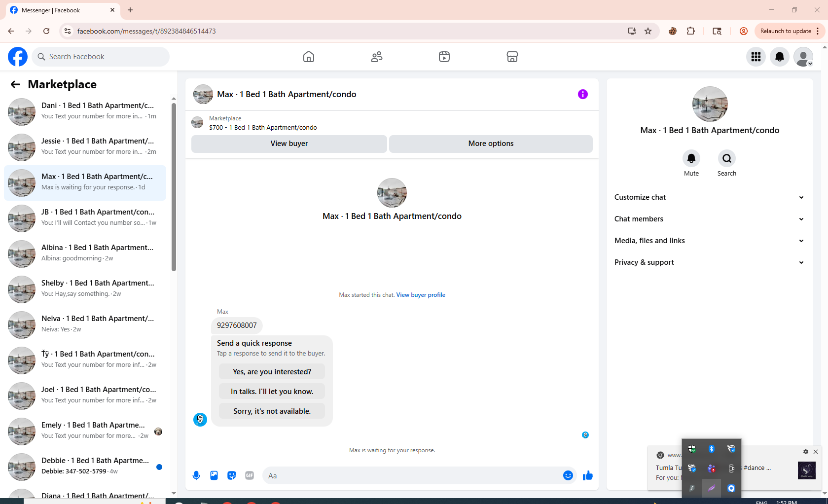The image size is (828, 504).
Task: Reload the page in Chrome
Action: pos(46,31)
